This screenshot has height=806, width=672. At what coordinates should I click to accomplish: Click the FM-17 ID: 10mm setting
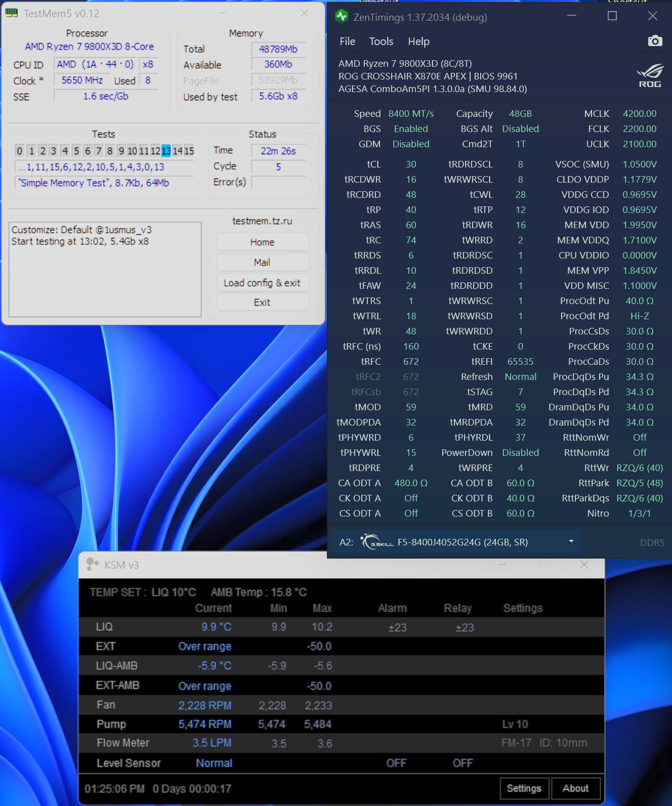pyautogui.click(x=544, y=743)
